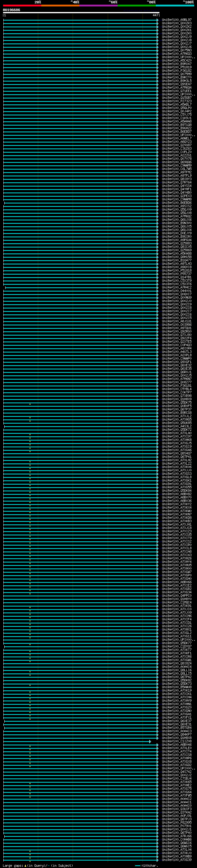The image size is (197, 868).
Task: Select the cyan ~100% identity legend segment
Action: coord(175,6)
